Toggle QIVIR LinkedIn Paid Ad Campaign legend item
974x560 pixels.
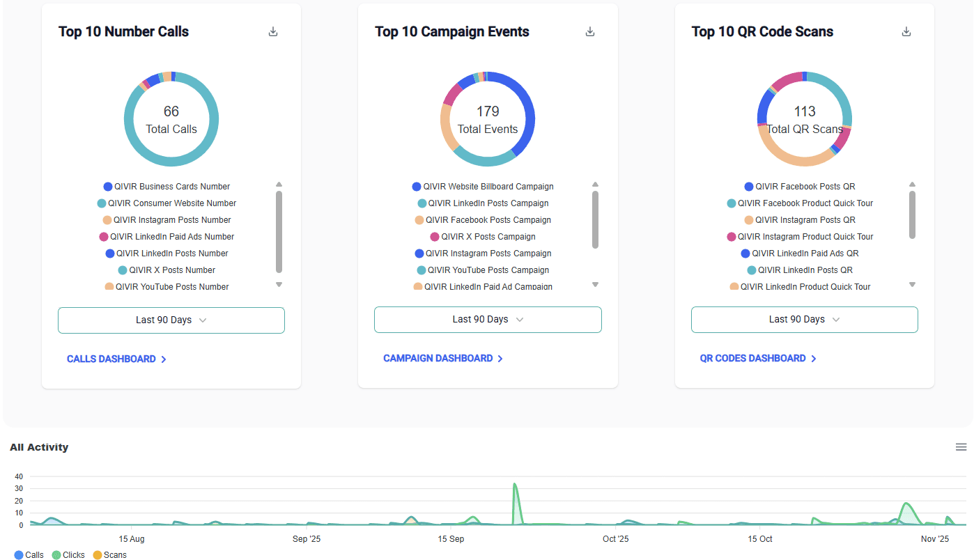point(483,287)
